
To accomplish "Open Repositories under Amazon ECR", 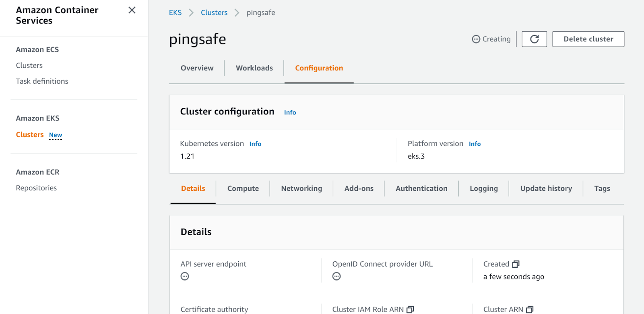I will click(36, 188).
